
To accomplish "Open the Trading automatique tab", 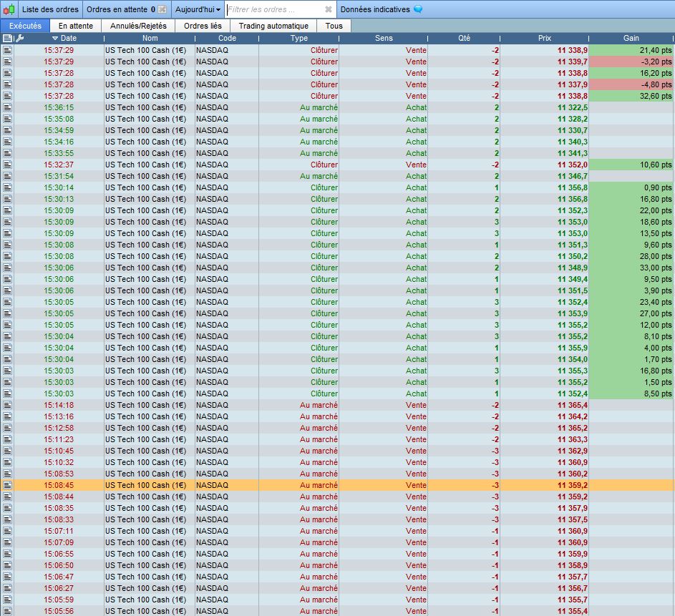I will [x=273, y=26].
